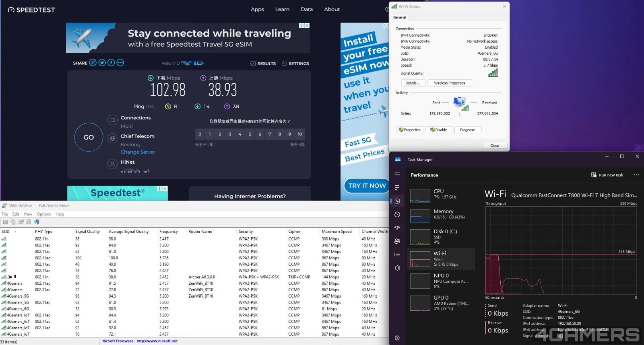This screenshot has height=345, width=644.
Task: Open Processes page in Task Manager sidebar
Action: (x=397, y=188)
